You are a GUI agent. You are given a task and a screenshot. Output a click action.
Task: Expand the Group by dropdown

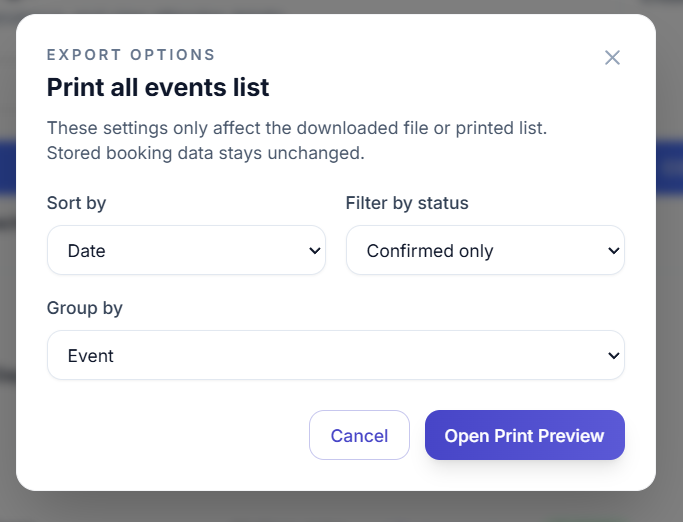335,355
